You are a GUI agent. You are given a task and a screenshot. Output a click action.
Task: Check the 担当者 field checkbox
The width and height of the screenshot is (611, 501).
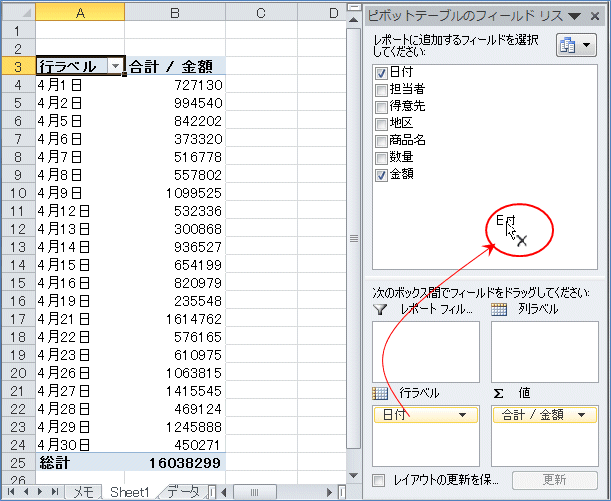[x=381, y=90]
